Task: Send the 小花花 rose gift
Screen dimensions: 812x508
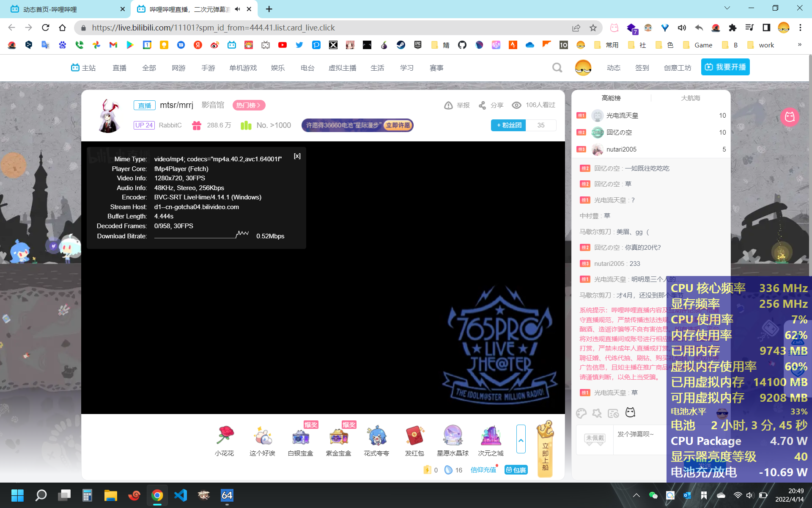Action: (224, 441)
